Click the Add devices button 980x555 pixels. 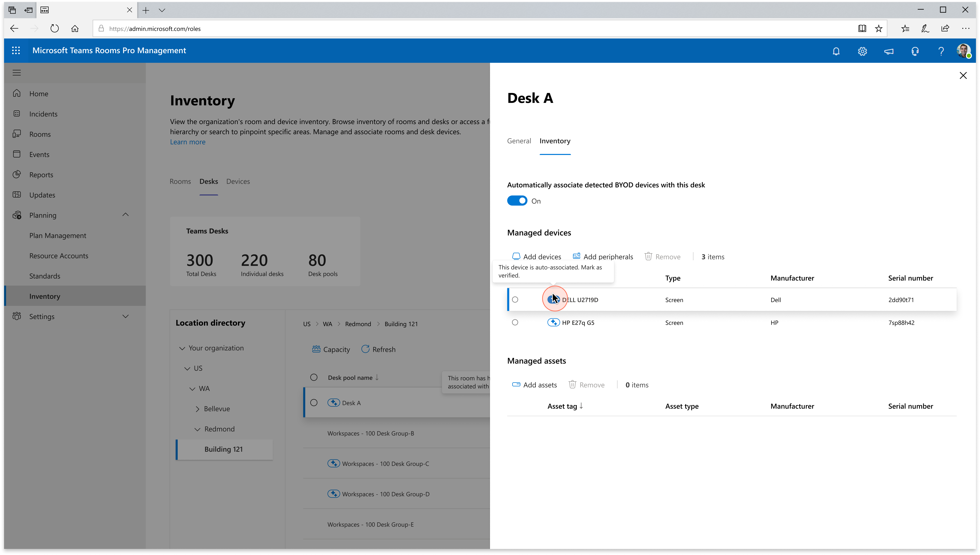click(536, 257)
